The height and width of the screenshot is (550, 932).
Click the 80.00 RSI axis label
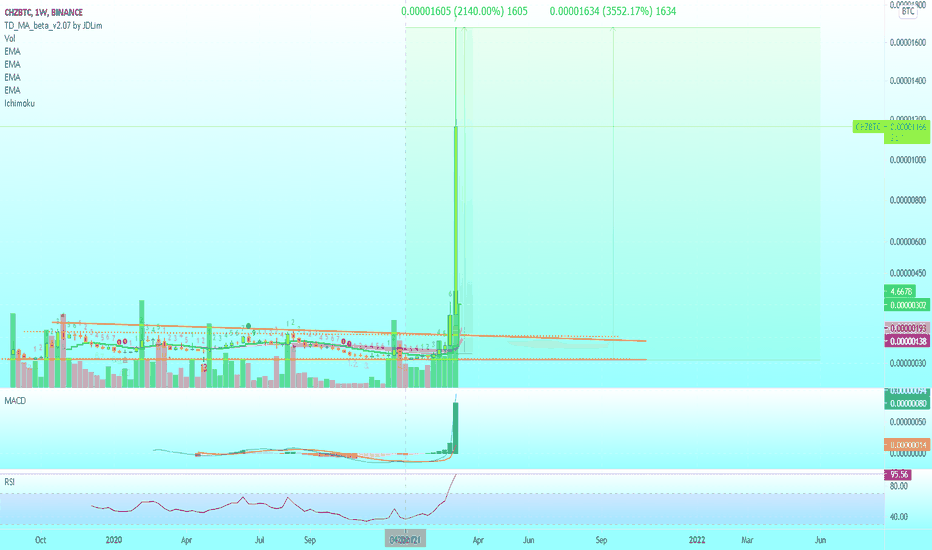tap(899, 486)
